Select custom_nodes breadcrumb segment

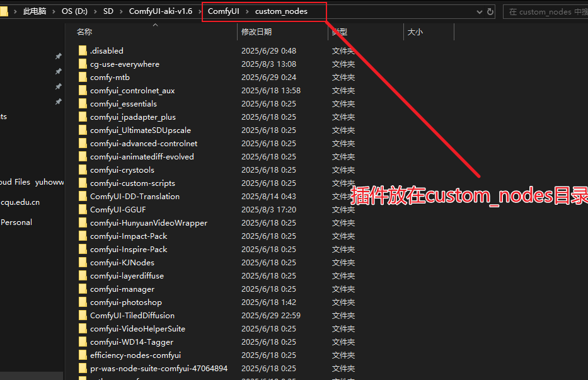(281, 11)
